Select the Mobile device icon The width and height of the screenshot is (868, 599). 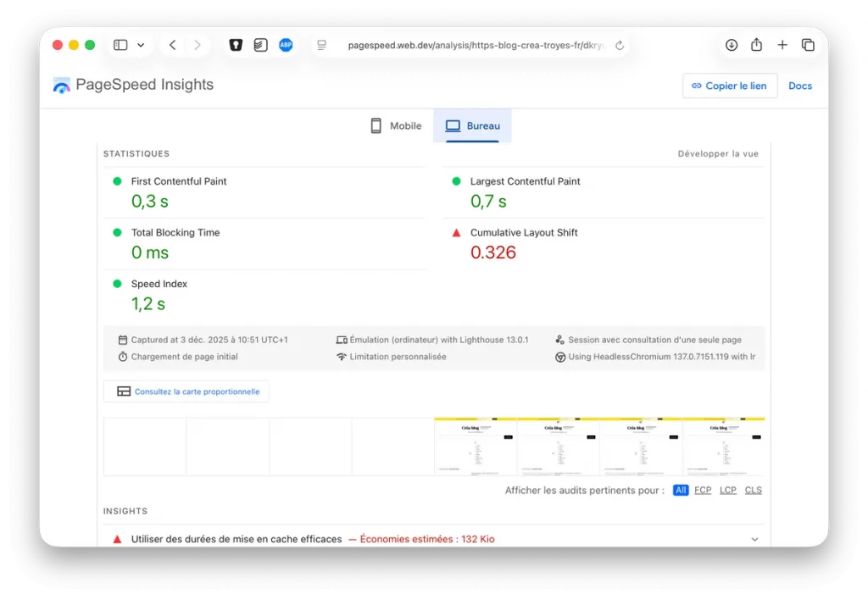[376, 125]
